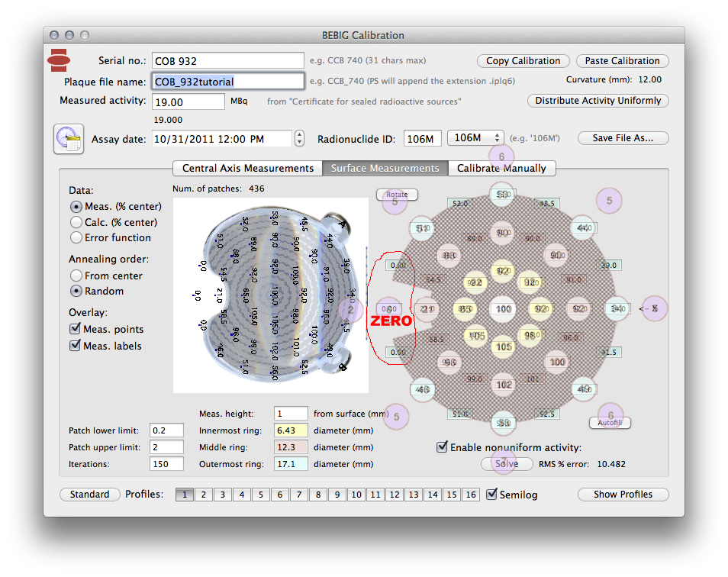Toggle the Meas. points overlay checkbox
Viewport: 728px width, 577px height.
pyautogui.click(x=75, y=329)
